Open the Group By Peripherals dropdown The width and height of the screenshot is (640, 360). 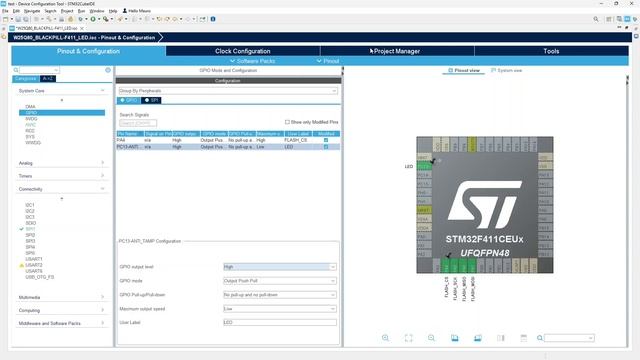tap(228, 91)
